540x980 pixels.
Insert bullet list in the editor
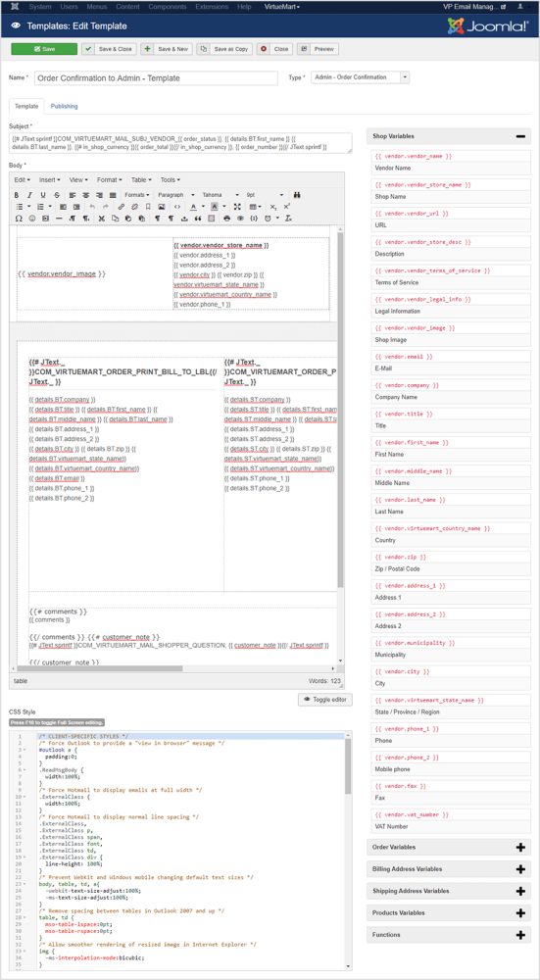tap(20, 206)
